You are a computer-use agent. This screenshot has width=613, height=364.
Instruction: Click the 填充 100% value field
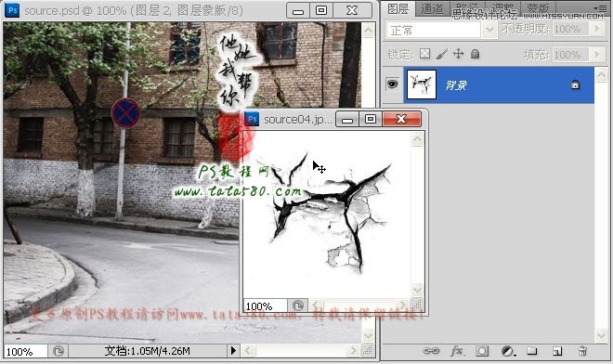click(571, 55)
